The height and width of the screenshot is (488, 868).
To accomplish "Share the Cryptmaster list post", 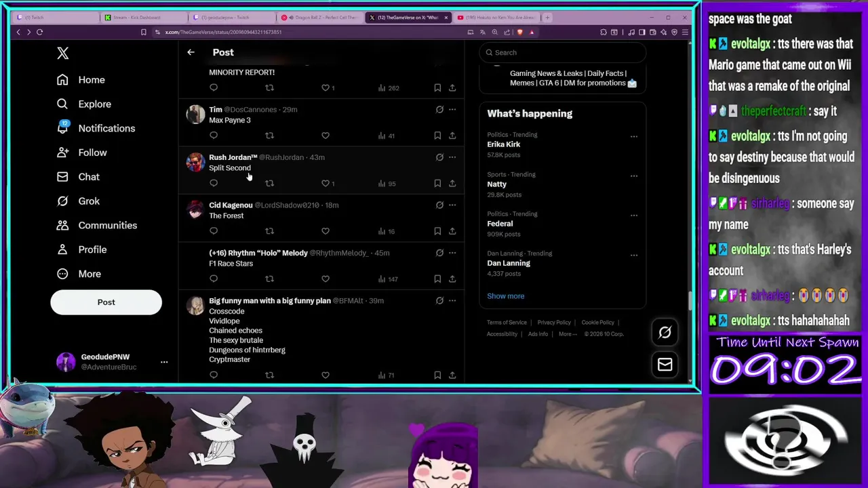I will 452,375.
